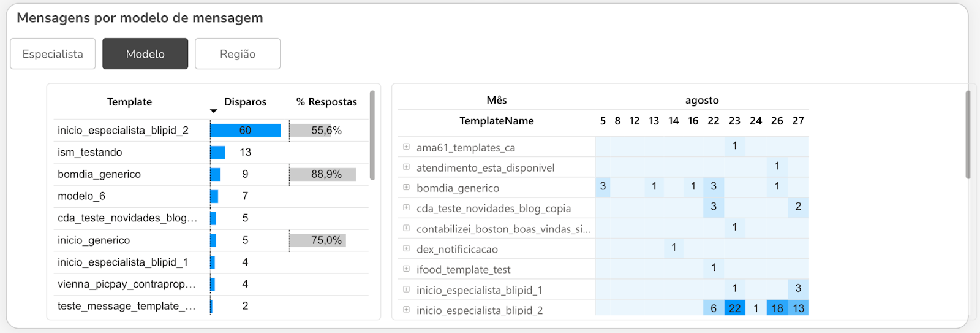The image size is (980, 333).
Task: Select the Modelo tab button
Action: coord(145,54)
